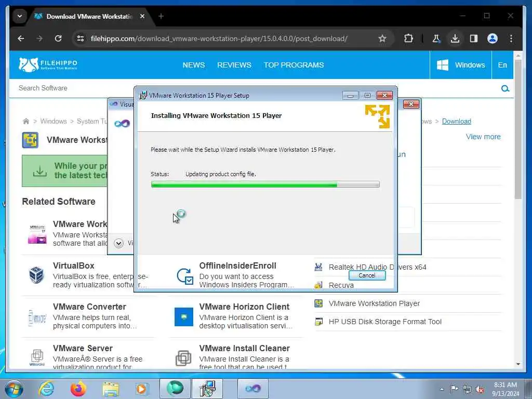Image resolution: width=532 pixels, height=399 pixels.
Task: Open the REVIEWS menu item
Action: coord(234,65)
